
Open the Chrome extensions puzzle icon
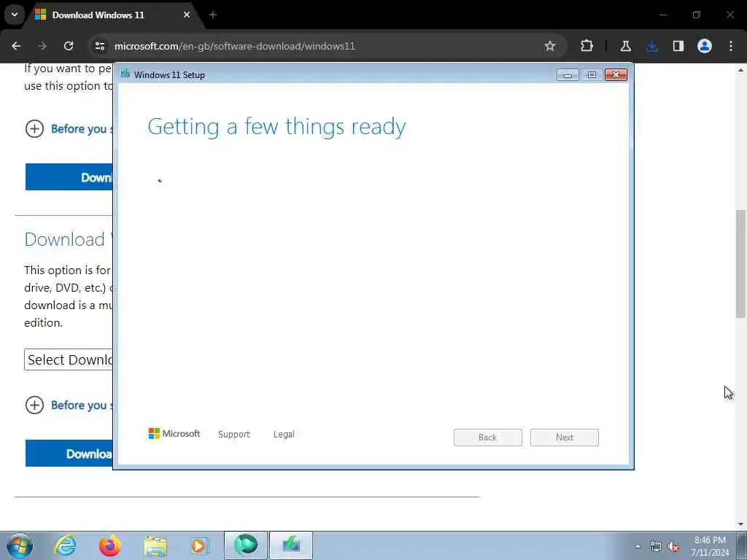coord(587,46)
